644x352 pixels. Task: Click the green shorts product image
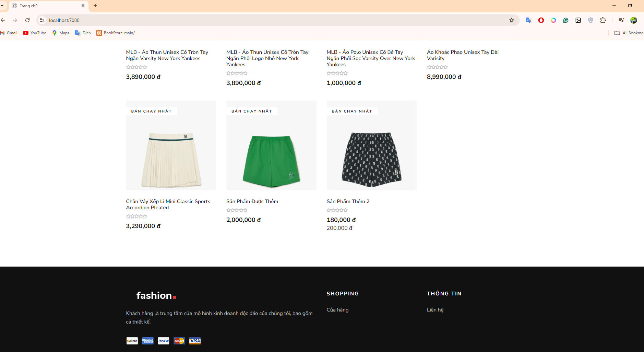click(x=271, y=145)
